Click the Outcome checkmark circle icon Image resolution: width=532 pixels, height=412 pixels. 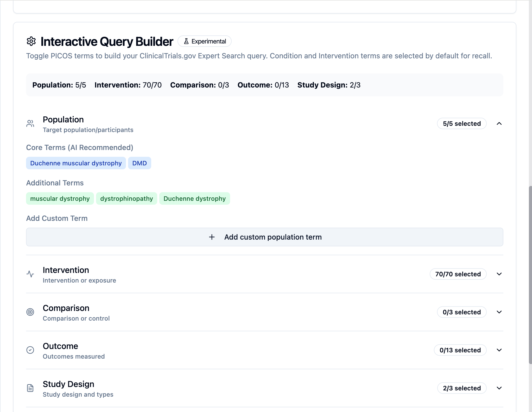pos(30,350)
